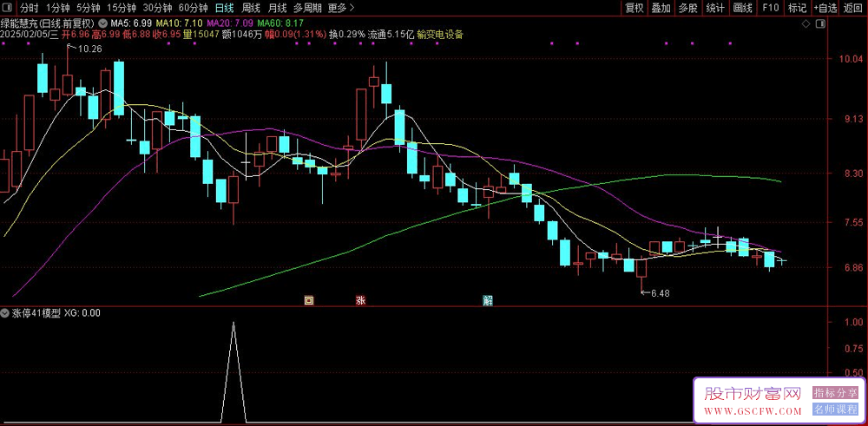Activate the 画线 drawing tools button

(x=742, y=8)
